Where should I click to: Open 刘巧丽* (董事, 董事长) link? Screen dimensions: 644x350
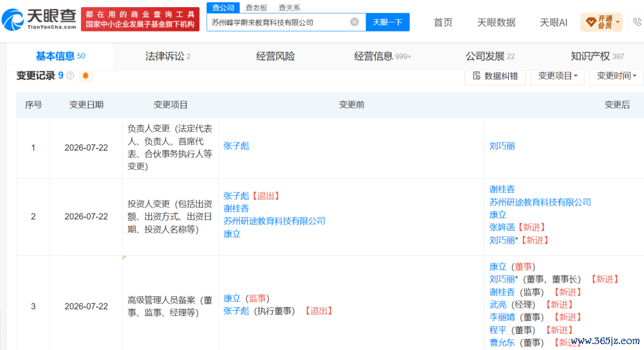pyautogui.click(x=502, y=279)
